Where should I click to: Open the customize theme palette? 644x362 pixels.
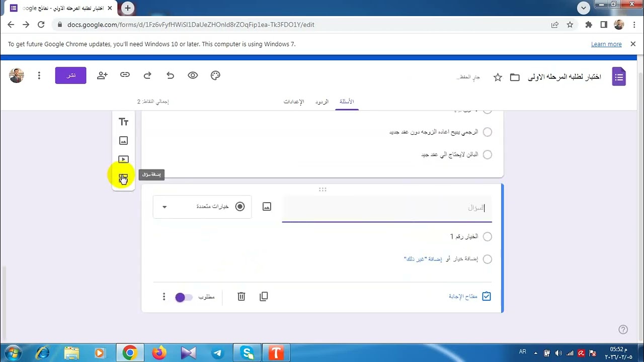click(215, 75)
